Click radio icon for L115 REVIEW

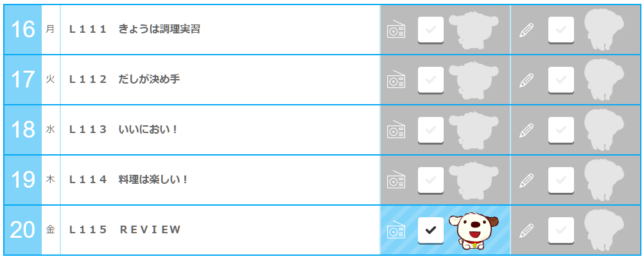396,230
